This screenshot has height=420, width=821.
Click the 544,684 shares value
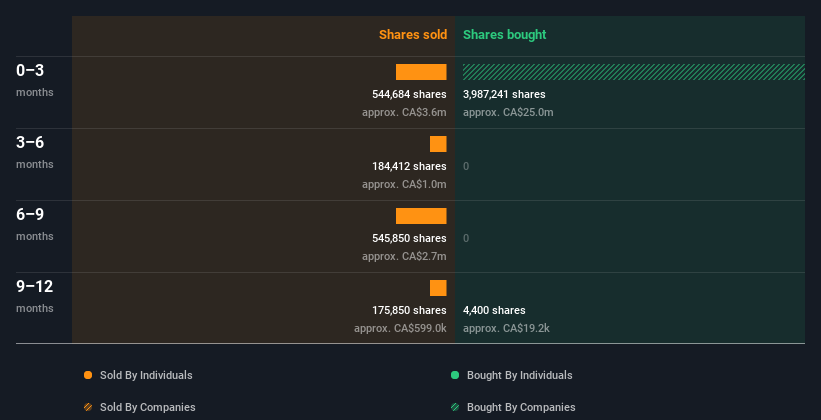tap(409, 94)
